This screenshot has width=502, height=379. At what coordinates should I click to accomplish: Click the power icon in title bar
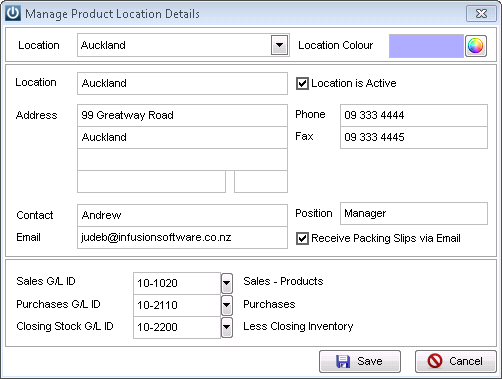(13, 14)
